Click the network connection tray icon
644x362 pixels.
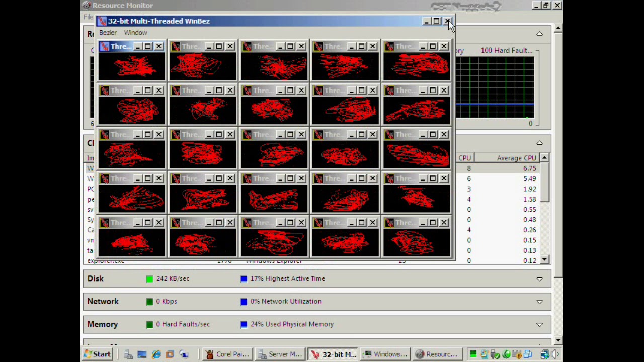point(544,354)
